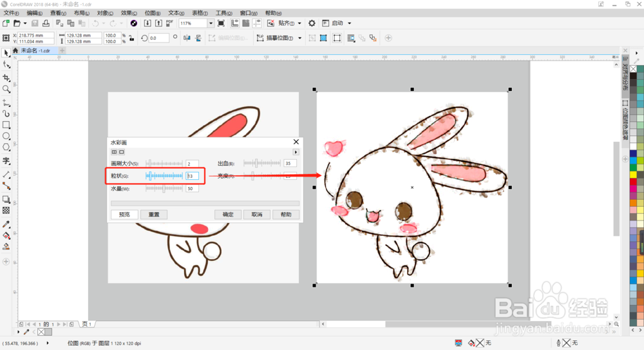Click the 出血 bleed slider
Image resolution: width=644 pixels, height=350 pixels.
[261, 163]
